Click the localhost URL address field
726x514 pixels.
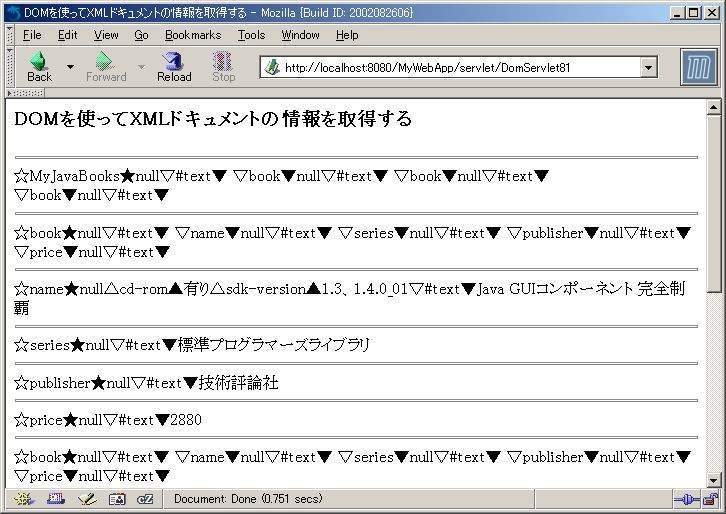point(450,68)
